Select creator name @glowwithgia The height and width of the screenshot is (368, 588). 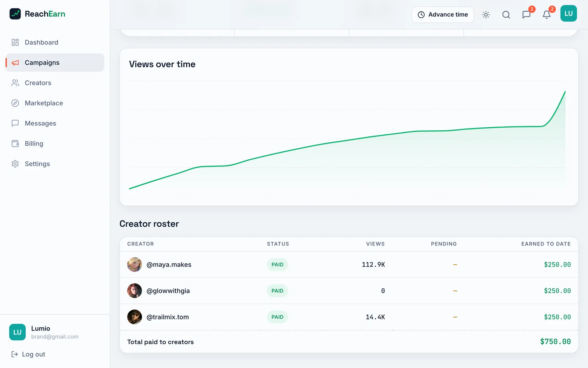click(168, 291)
